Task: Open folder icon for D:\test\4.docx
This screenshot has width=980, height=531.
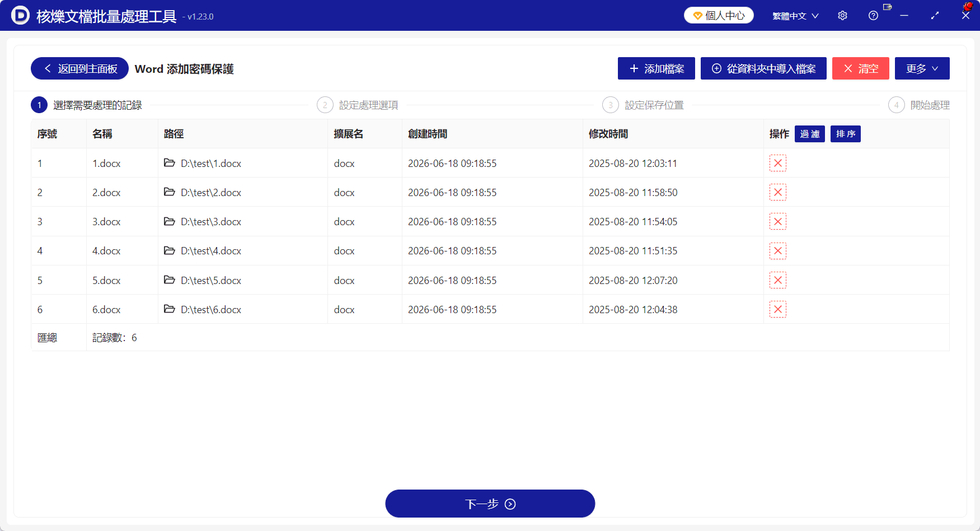Action: click(169, 250)
